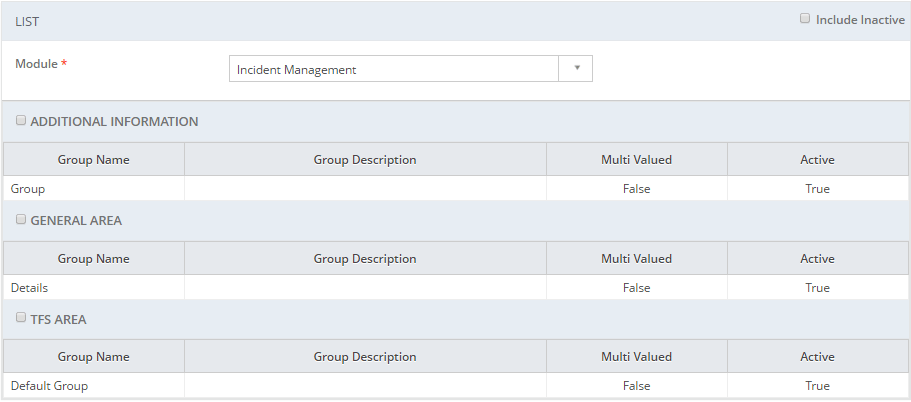Select the Group row under Additional Information
The height and width of the screenshot is (402, 911).
pos(456,189)
